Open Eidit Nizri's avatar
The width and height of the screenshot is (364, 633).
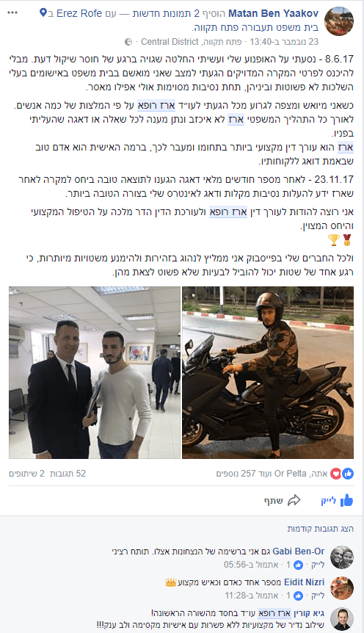tap(342, 588)
